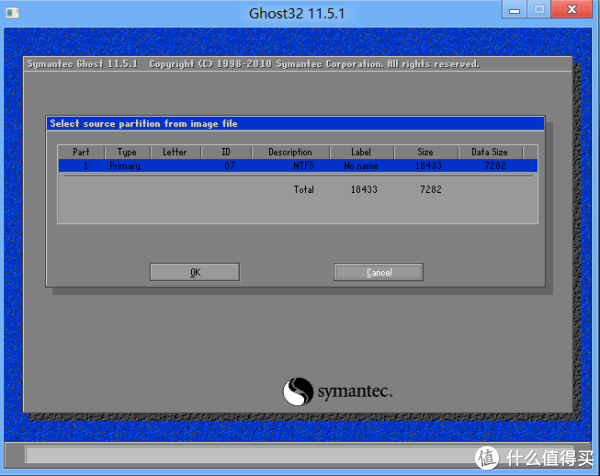
Task: Open the Ghost32 window system menu icon
Action: 12,13
